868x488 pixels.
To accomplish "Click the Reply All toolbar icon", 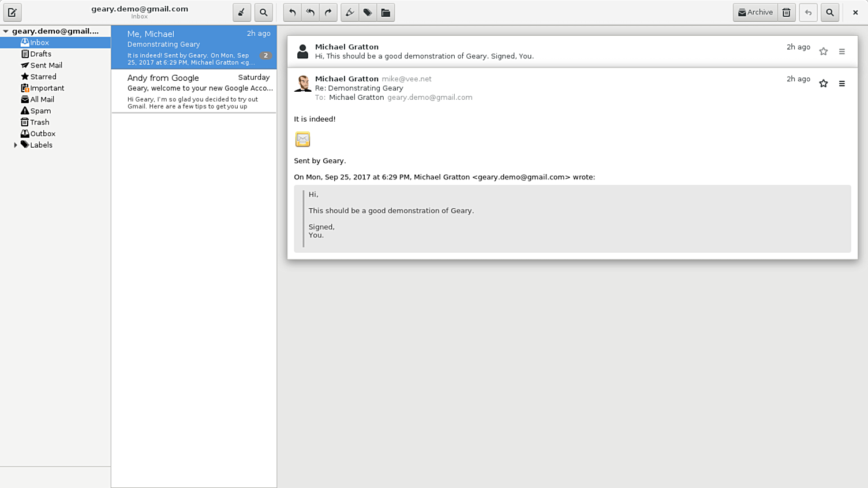I will tap(310, 13).
